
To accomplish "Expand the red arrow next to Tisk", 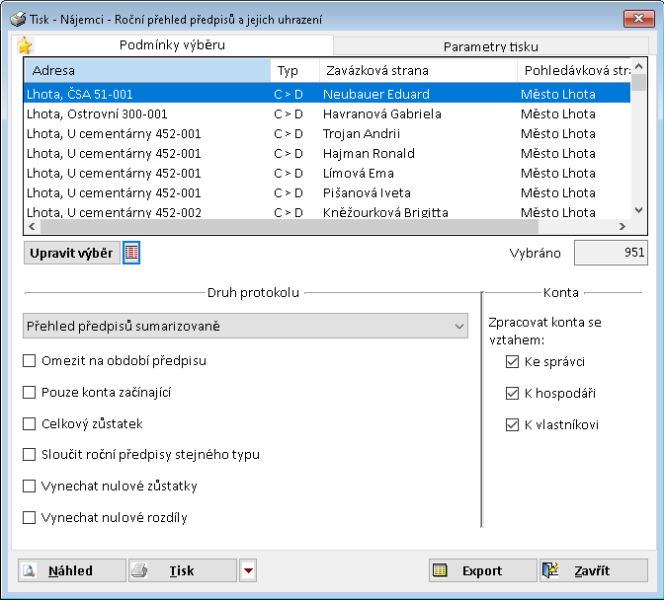I will pyautogui.click(x=249, y=571).
